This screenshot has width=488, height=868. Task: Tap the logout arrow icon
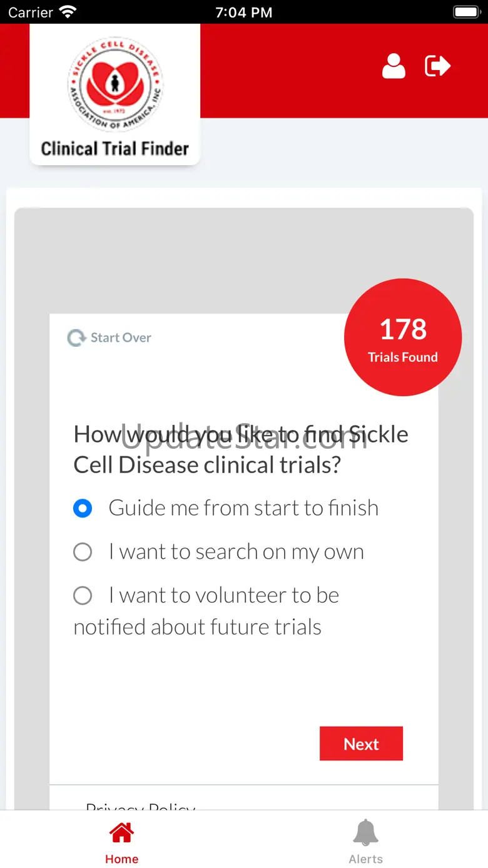[x=437, y=66]
